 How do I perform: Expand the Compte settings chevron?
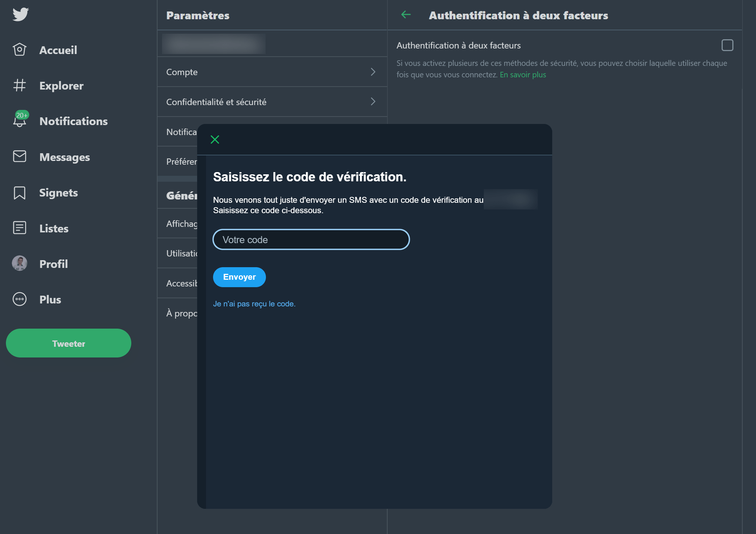click(373, 72)
